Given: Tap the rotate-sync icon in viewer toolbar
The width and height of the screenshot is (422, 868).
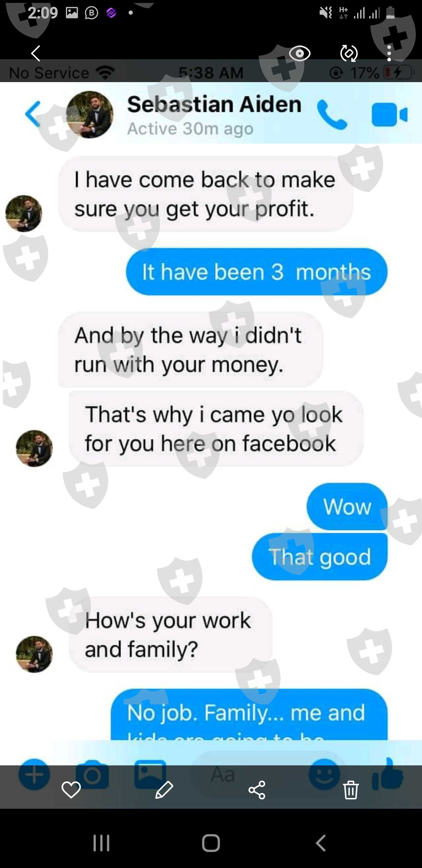Looking at the screenshot, I should click(x=348, y=53).
